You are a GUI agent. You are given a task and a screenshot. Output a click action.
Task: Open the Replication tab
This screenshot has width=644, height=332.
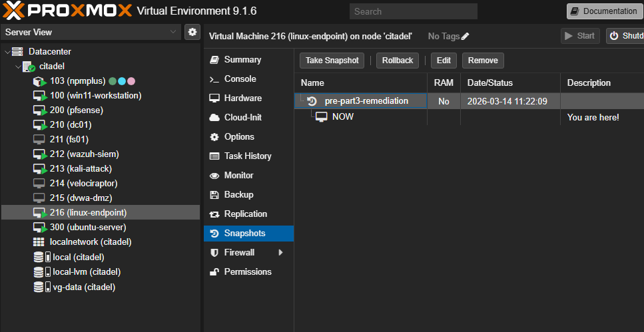pyautogui.click(x=249, y=214)
